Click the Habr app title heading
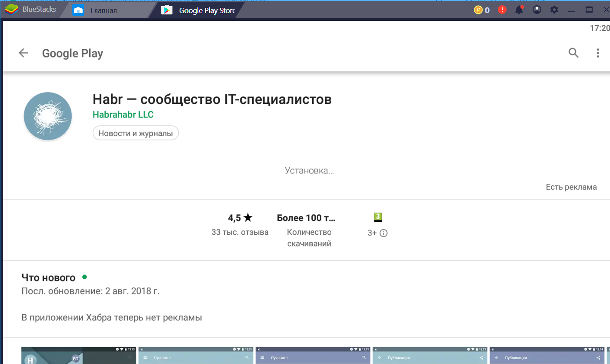Image resolution: width=610 pixels, height=364 pixels. coord(212,99)
